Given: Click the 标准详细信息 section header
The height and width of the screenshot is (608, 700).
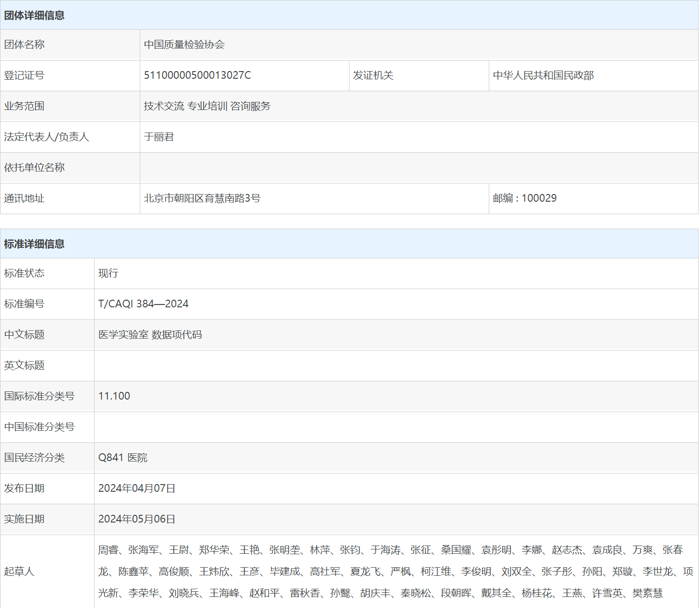Looking at the screenshot, I should 34,244.
